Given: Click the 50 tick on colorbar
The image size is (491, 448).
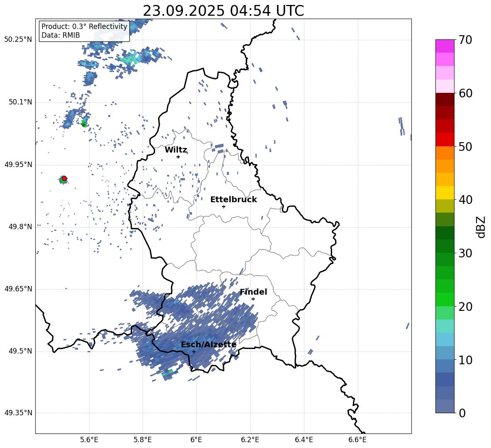Looking at the screenshot, I should (466, 146).
